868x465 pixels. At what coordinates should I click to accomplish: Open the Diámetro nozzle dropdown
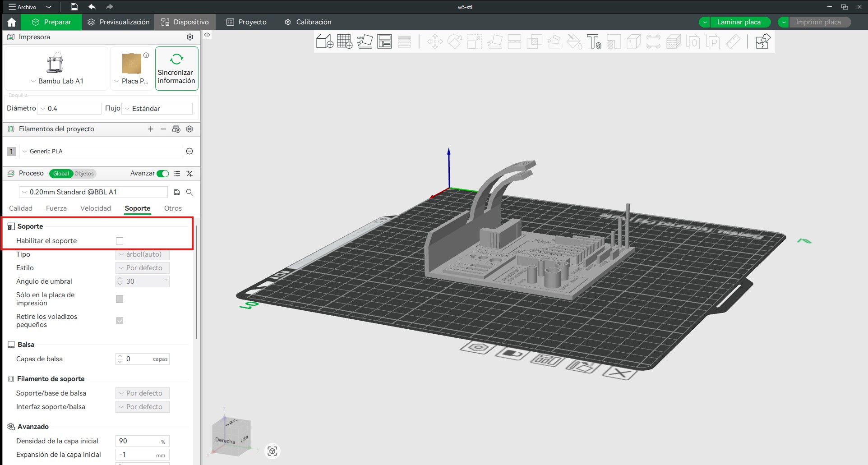[69, 109]
